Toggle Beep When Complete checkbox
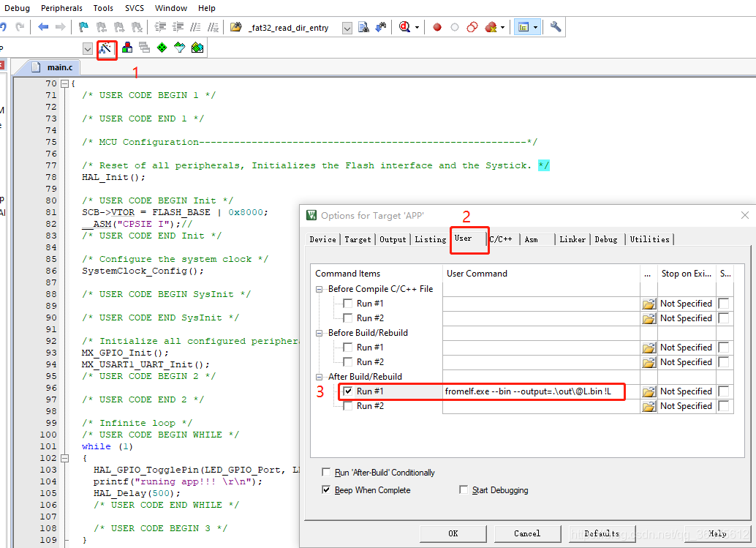756x548 pixels. pyautogui.click(x=326, y=489)
